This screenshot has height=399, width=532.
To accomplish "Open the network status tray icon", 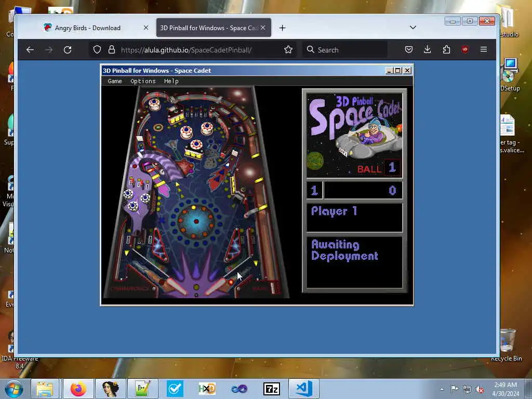I will tap(467, 389).
